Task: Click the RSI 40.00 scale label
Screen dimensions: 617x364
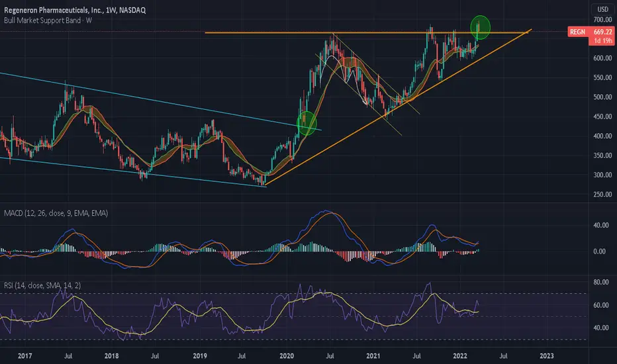Action: tap(600, 328)
